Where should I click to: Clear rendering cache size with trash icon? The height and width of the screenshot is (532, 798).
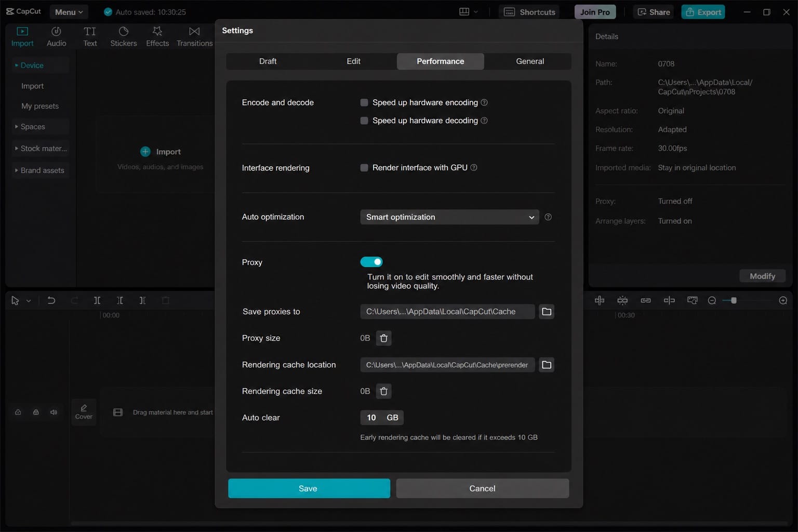tap(383, 391)
